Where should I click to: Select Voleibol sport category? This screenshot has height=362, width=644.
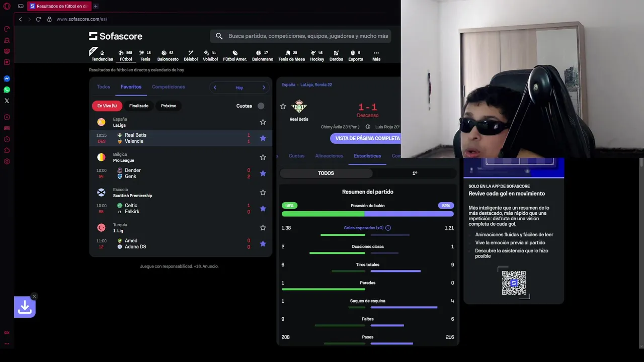pos(210,55)
